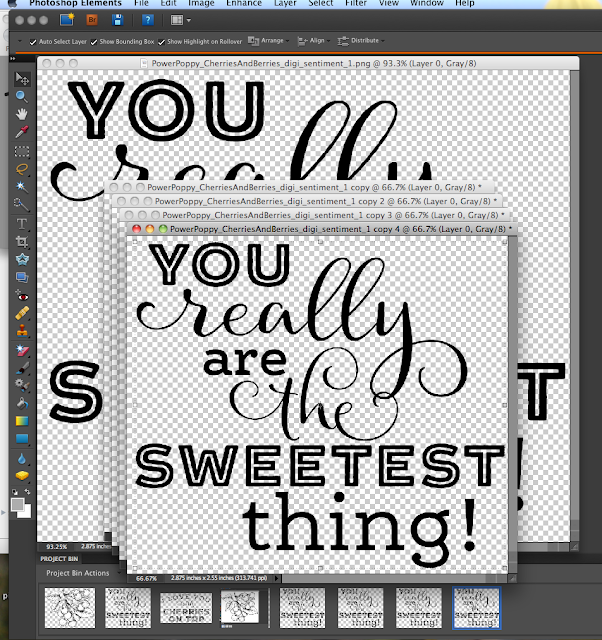Open the Distribute dropdown
This screenshot has height=640, width=602.
[361, 41]
